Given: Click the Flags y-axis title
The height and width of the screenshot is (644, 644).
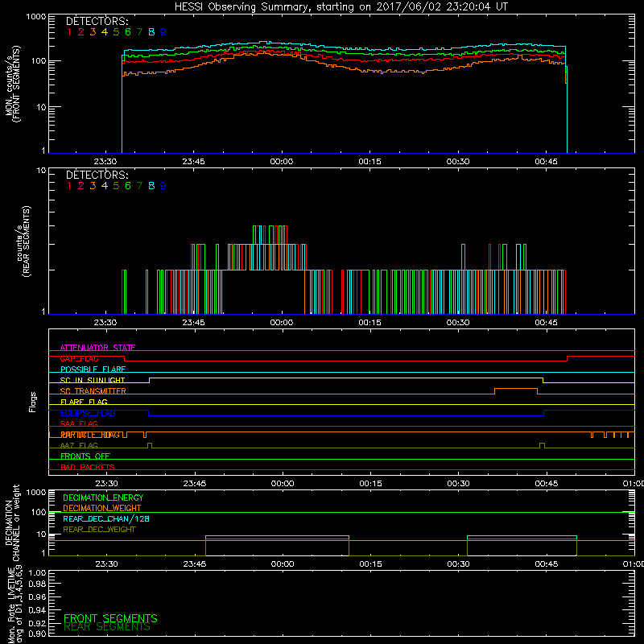Looking at the screenshot, I should click(33, 402).
